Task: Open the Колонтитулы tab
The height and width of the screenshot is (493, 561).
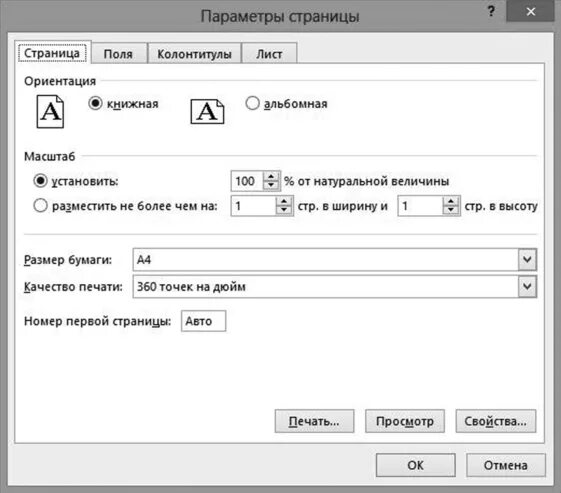Action: coord(194,54)
